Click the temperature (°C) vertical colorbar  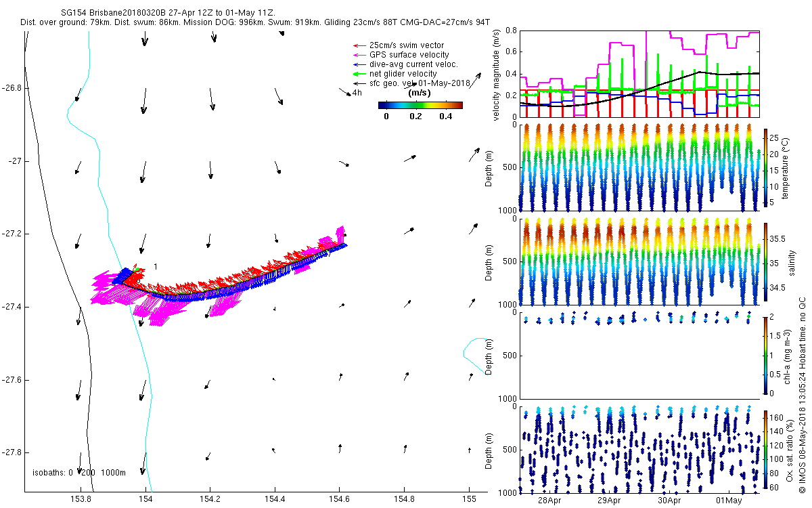pos(766,167)
